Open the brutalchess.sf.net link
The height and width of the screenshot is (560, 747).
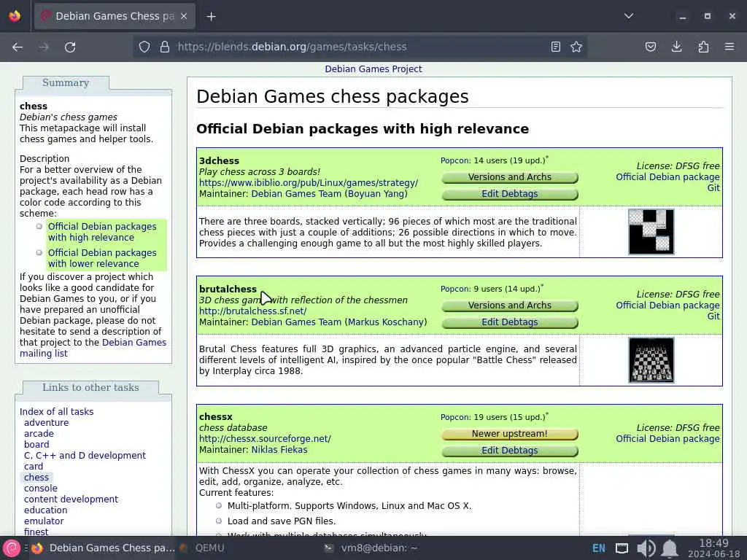[x=252, y=311]
